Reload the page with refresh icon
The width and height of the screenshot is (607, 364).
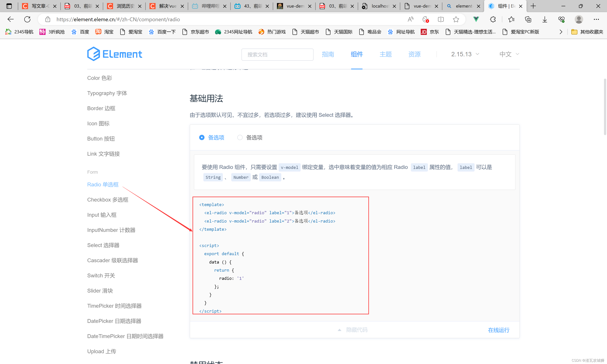(x=27, y=19)
